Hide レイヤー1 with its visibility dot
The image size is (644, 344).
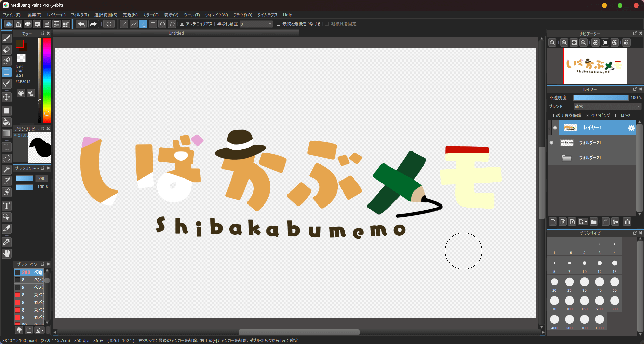[x=555, y=128]
